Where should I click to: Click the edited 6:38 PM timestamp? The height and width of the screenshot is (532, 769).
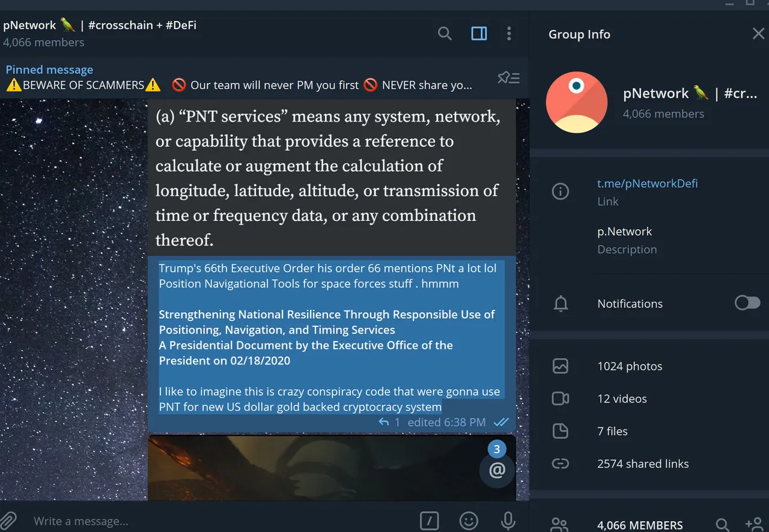pos(446,422)
